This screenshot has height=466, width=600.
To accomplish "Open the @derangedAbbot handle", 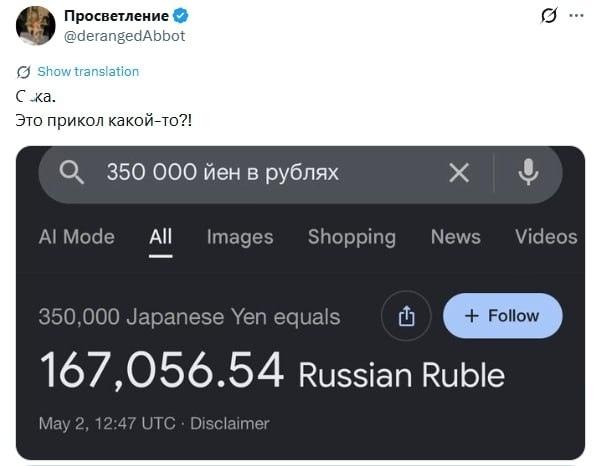I will pos(124,36).
